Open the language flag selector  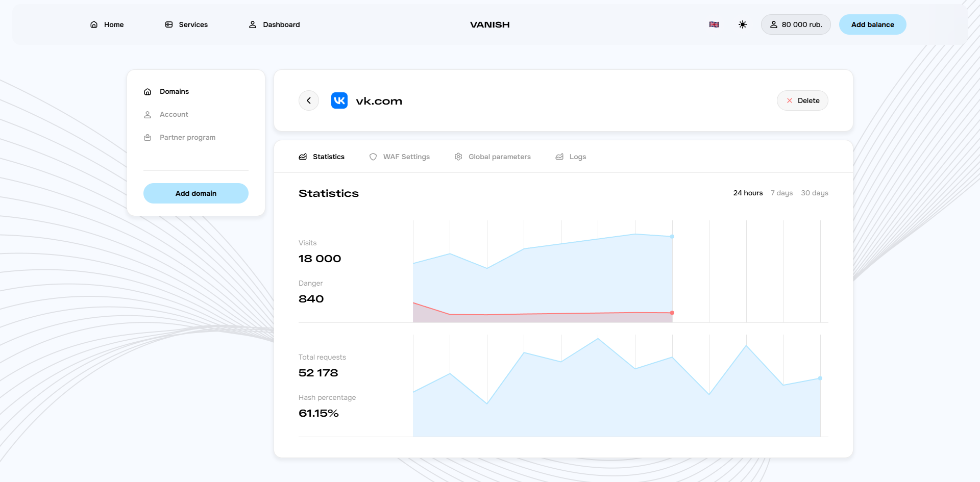click(x=714, y=24)
